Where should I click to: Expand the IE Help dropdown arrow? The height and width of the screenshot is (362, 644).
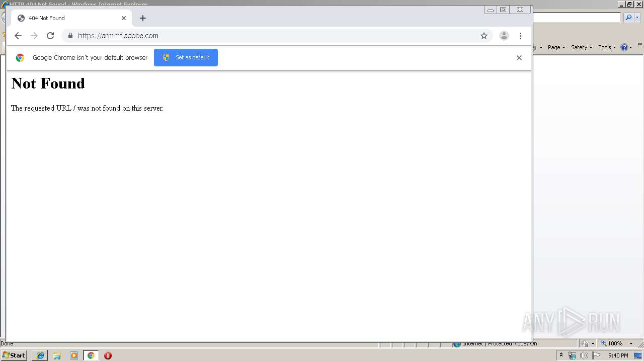631,47
